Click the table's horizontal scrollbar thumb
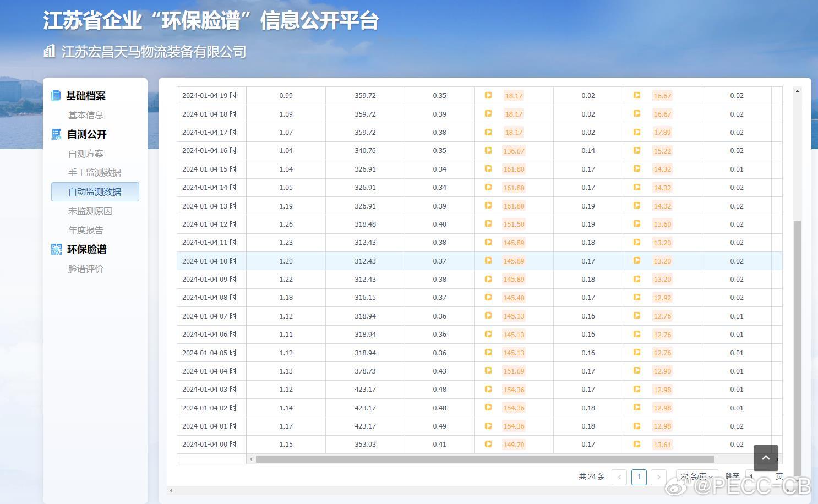This screenshot has height=504, width=818. 485,459
